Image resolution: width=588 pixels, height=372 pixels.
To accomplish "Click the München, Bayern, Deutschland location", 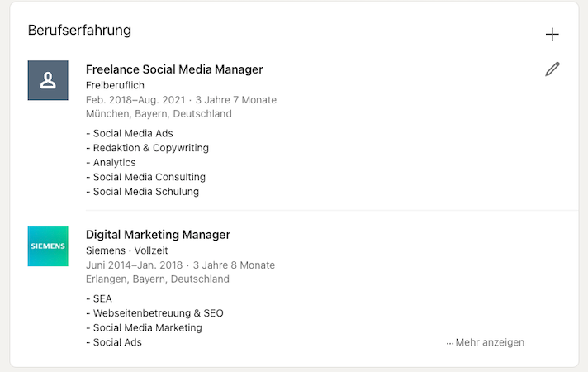I will point(159,114).
